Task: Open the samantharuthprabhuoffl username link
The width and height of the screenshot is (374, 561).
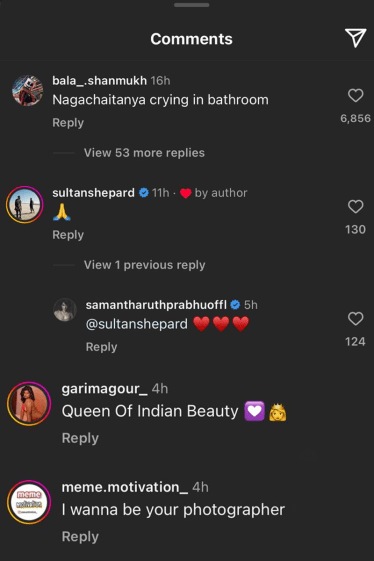Action: tap(156, 304)
